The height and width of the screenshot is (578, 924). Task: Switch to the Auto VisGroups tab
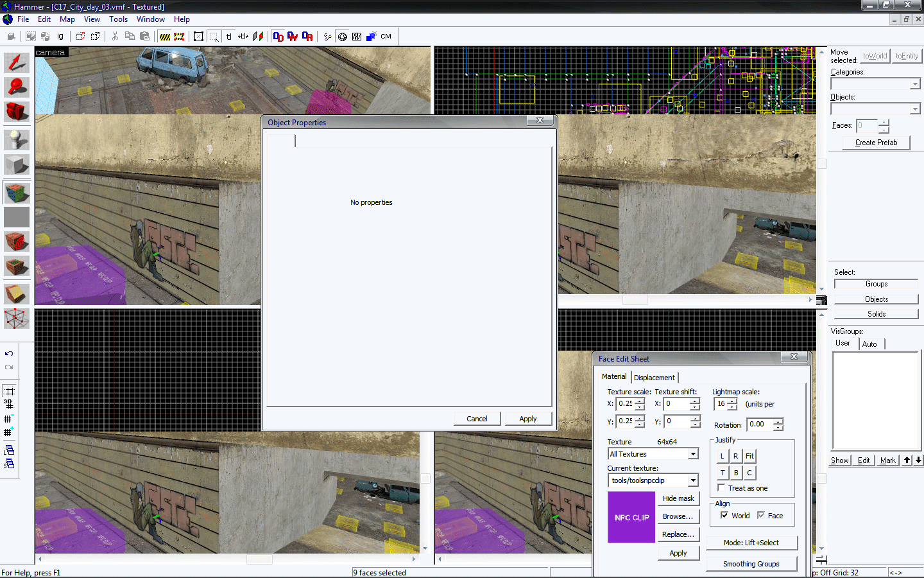869,344
